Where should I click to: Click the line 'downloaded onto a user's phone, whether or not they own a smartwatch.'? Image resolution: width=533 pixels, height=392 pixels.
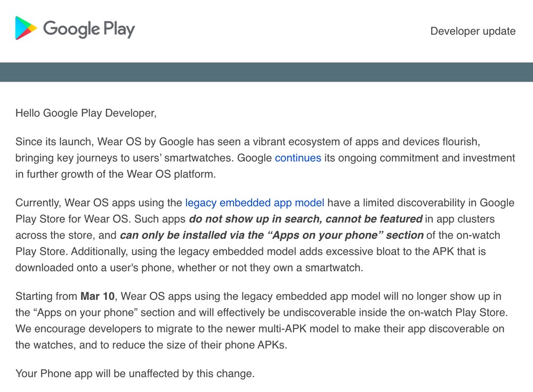click(x=189, y=268)
